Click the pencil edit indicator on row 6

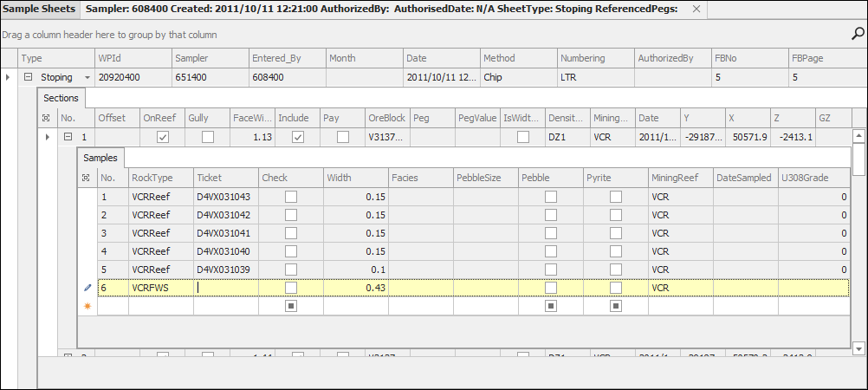coord(87,287)
